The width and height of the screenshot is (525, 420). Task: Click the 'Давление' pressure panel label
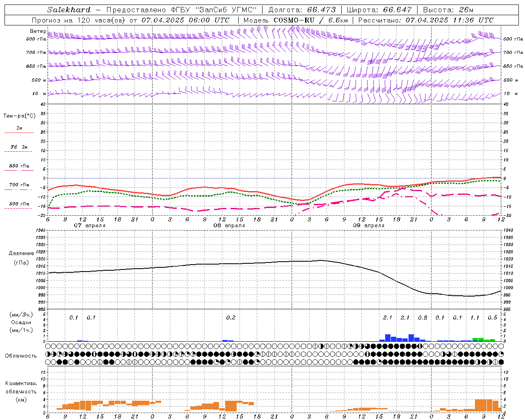point(21,253)
